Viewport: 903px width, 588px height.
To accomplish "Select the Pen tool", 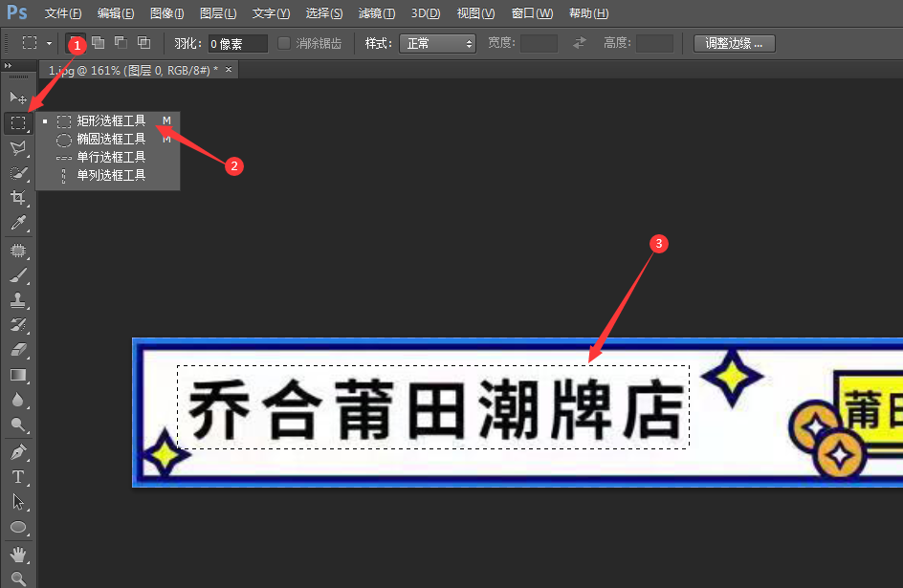I will click(x=17, y=451).
